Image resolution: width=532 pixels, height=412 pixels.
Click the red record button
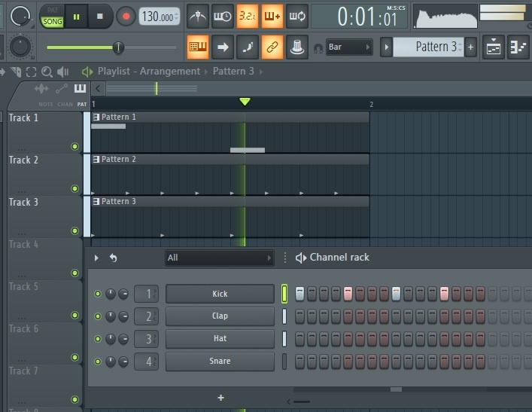[x=126, y=17]
